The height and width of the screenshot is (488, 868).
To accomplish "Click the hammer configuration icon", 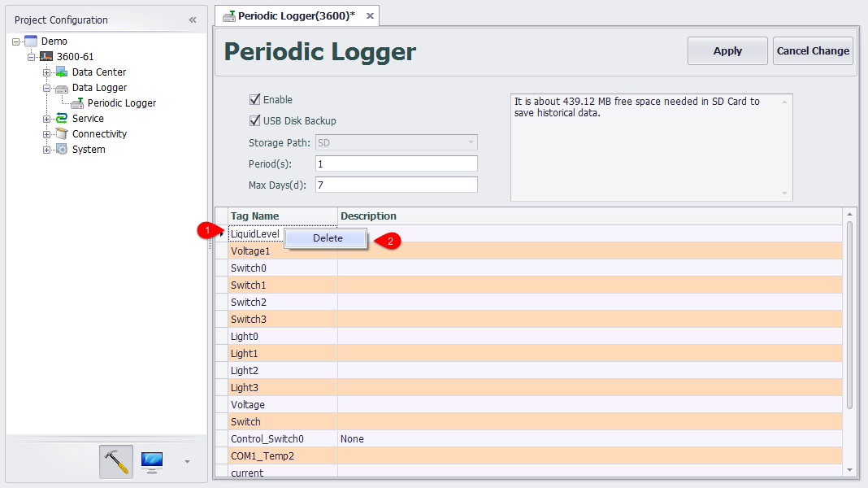I will pyautogui.click(x=116, y=461).
